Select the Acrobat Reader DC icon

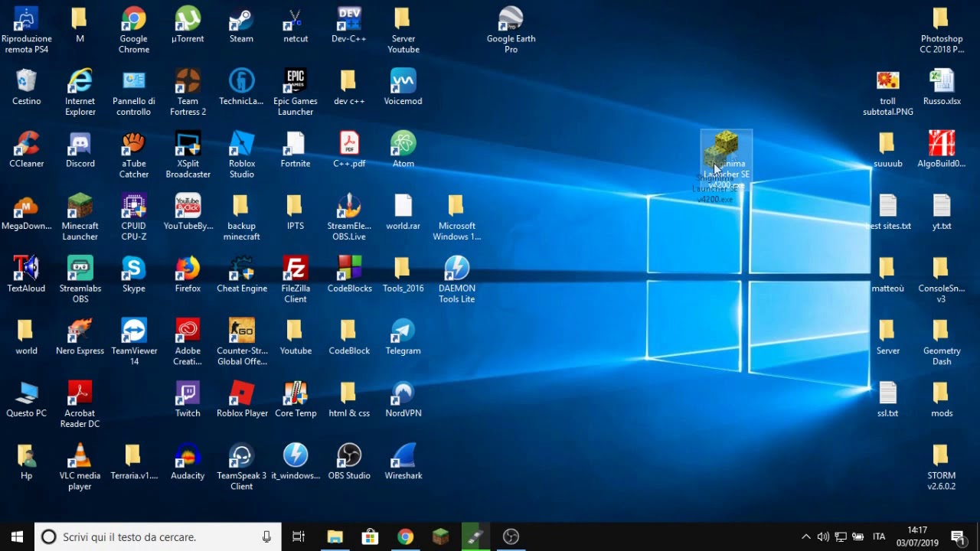[80, 405]
